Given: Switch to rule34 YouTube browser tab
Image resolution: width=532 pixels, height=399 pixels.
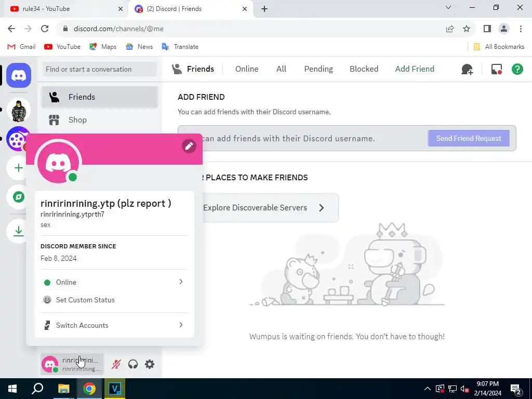Looking at the screenshot, I should (64, 9).
